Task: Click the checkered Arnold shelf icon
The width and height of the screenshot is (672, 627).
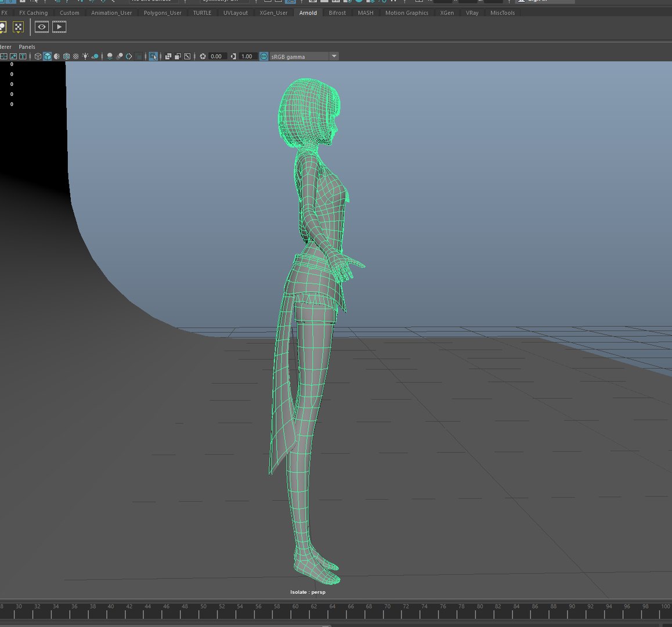Action: point(18,27)
